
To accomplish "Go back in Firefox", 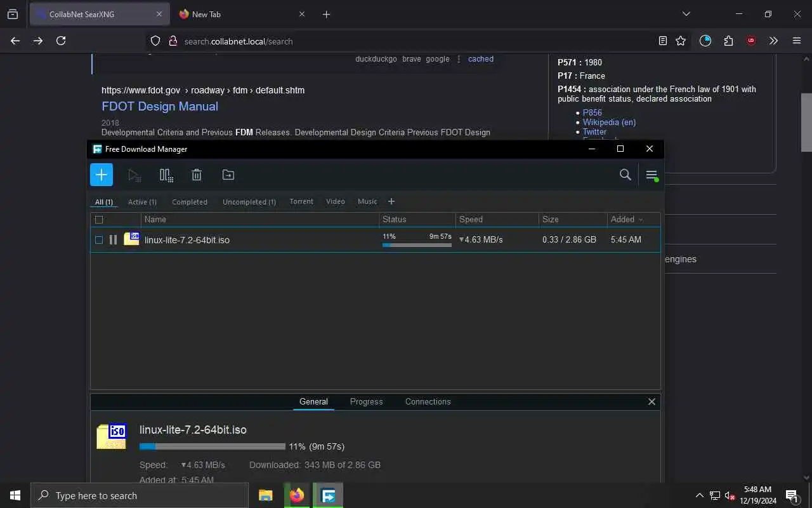I will (x=15, y=41).
